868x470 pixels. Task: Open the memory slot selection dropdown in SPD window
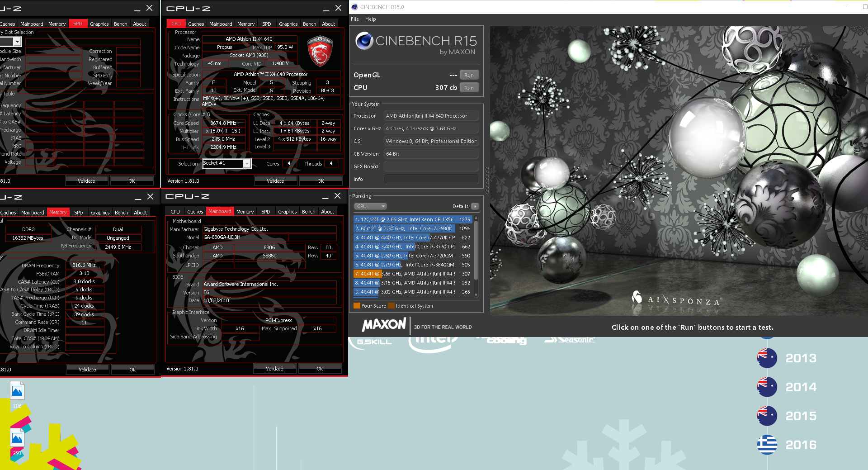tap(17, 42)
